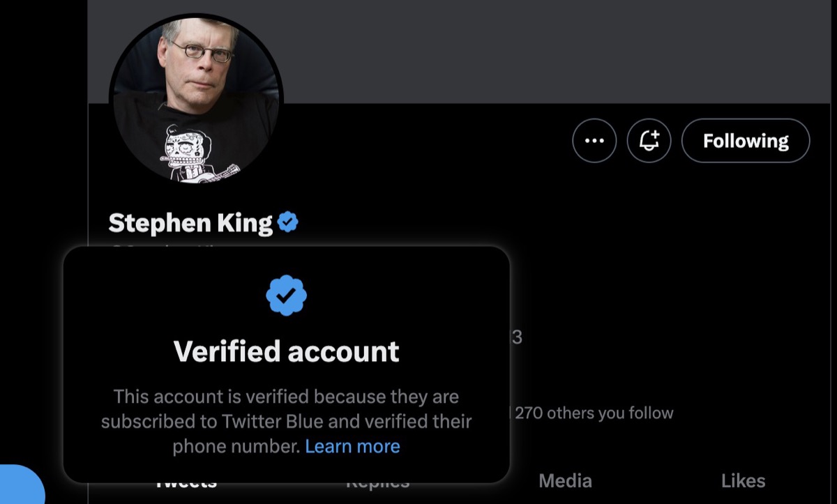Click the cut-off "3" beside the popup
The width and height of the screenshot is (837, 504).
(517, 338)
